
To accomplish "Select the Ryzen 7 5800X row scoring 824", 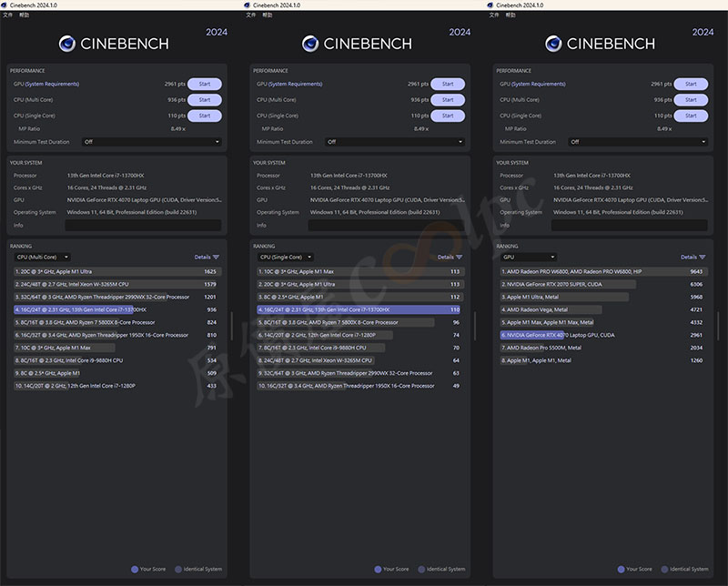I will [x=117, y=322].
